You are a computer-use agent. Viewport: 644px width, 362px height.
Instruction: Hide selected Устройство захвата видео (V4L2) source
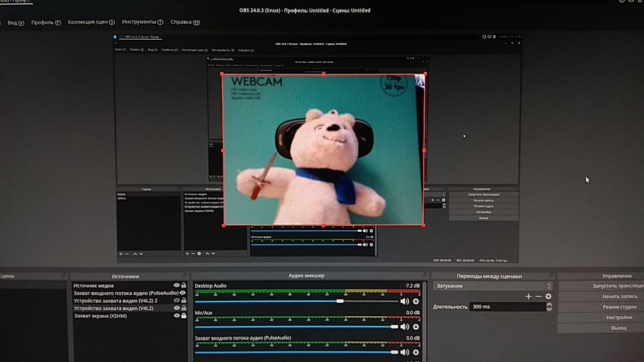(177, 308)
